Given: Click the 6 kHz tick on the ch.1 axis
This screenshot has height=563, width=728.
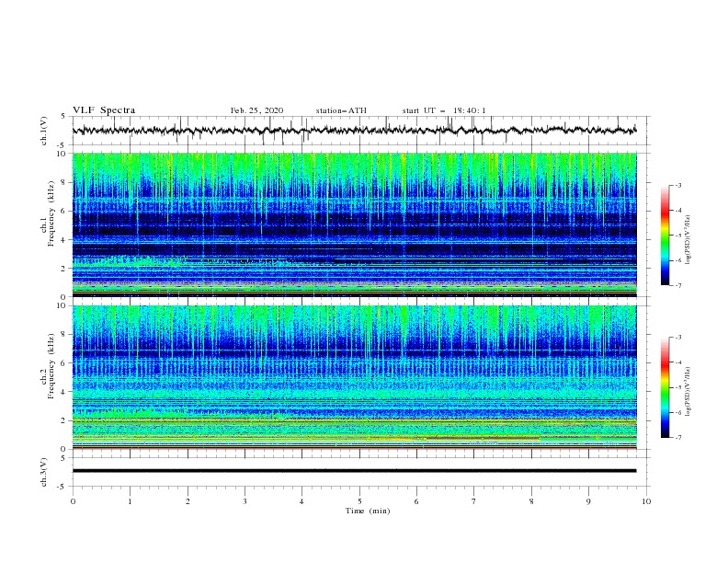Looking at the screenshot, I should pos(64,211).
